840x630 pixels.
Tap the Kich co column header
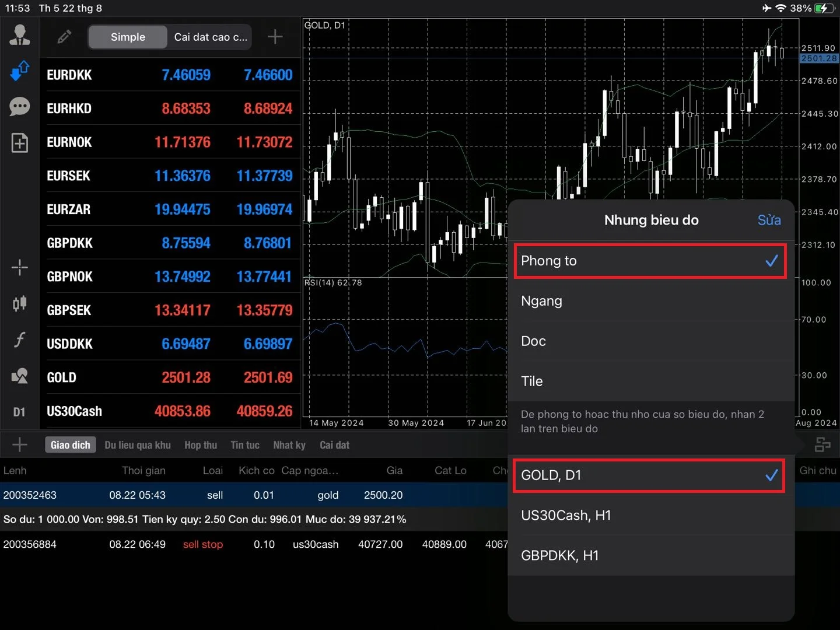(256, 471)
